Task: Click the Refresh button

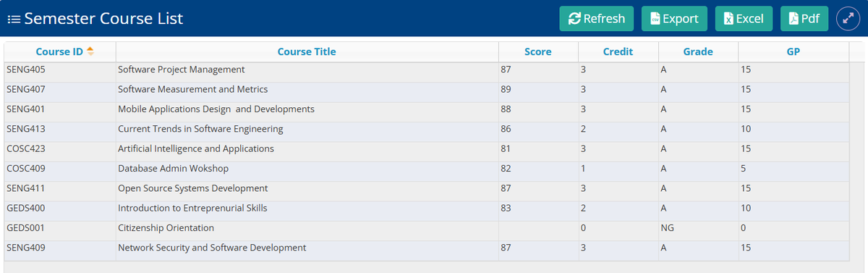Action: 597,19
